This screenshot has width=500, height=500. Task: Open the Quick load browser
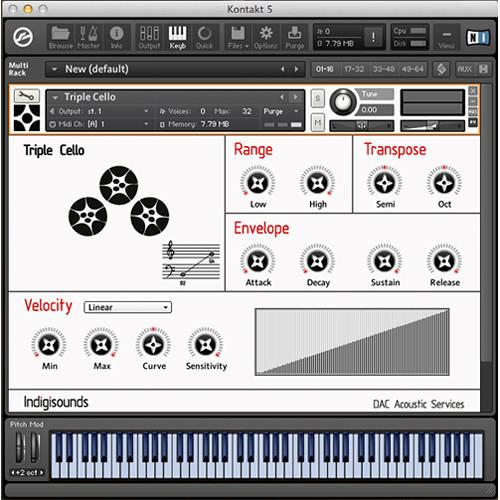click(x=204, y=37)
